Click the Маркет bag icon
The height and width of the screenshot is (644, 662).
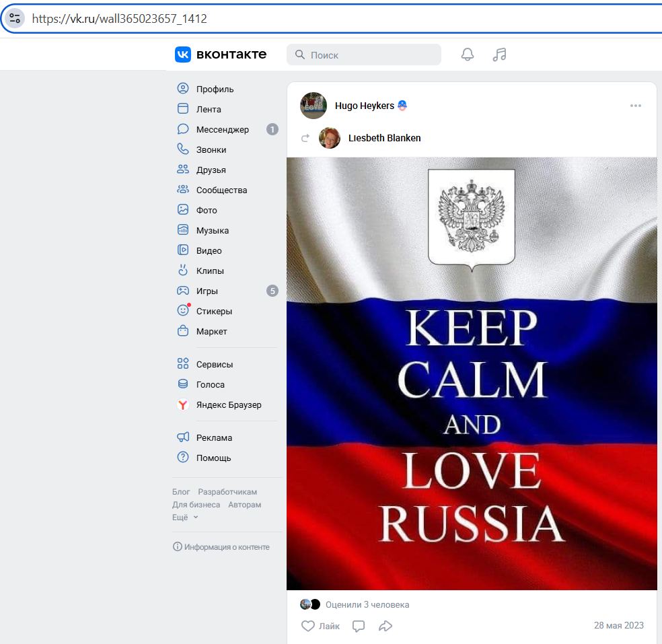click(183, 330)
